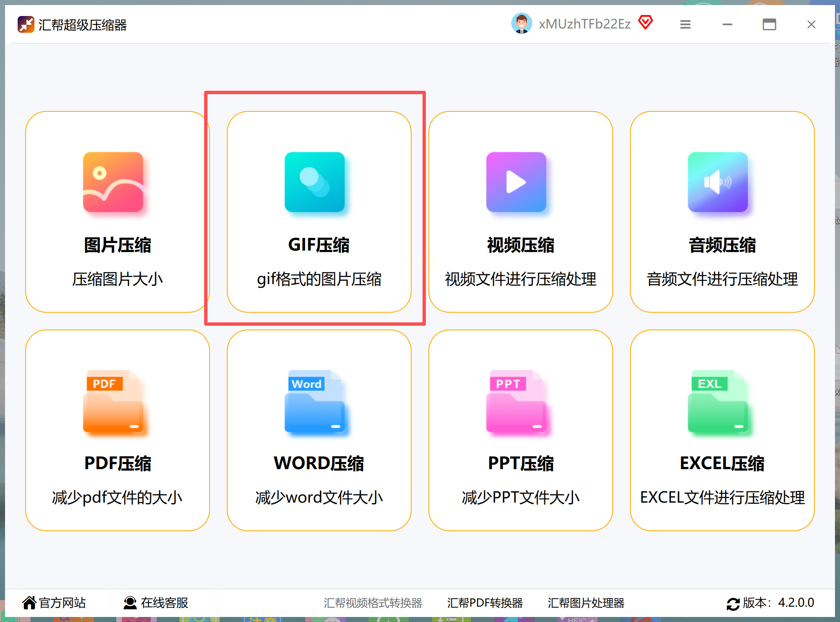Click the 汇帮超级压缩器 app logo

[26, 24]
